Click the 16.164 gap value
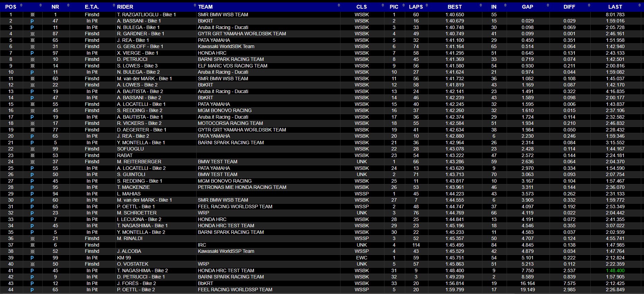644x294 pixels. point(527,283)
